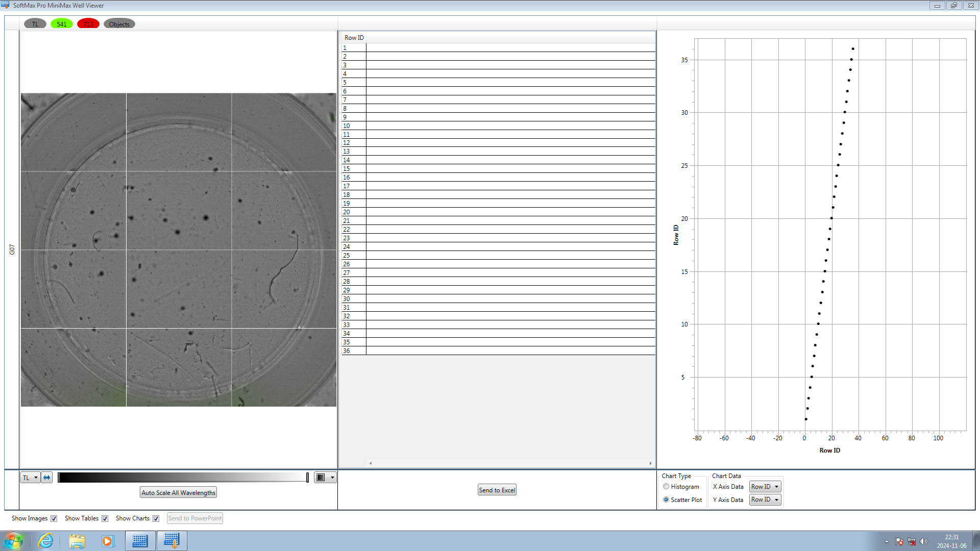Image resolution: width=980 pixels, height=551 pixels.
Task: Select table row 1
Action: click(498, 48)
